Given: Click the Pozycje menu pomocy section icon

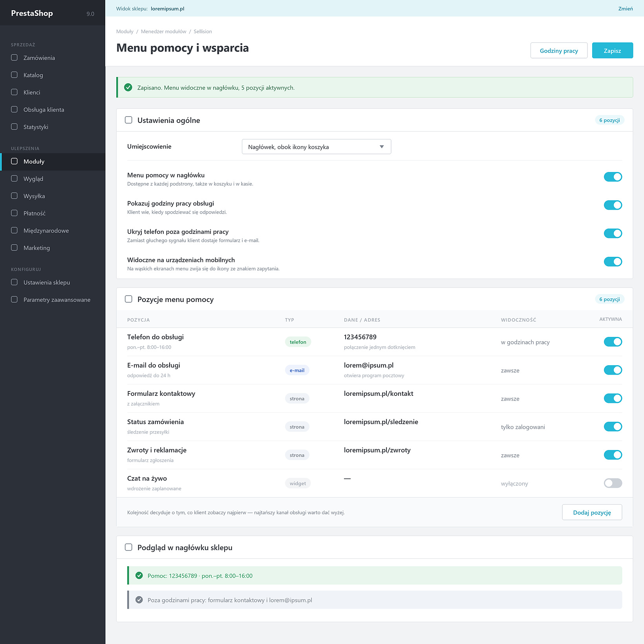Looking at the screenshot, I should (128, 299).
